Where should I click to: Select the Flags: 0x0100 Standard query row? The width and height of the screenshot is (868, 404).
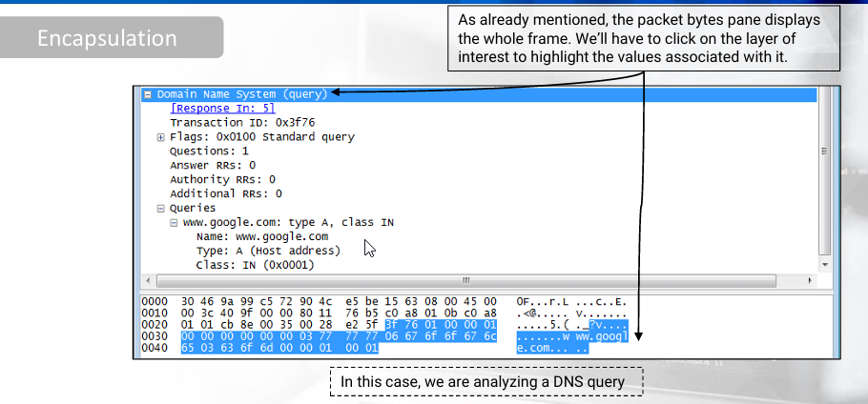(x=262, y=137)
